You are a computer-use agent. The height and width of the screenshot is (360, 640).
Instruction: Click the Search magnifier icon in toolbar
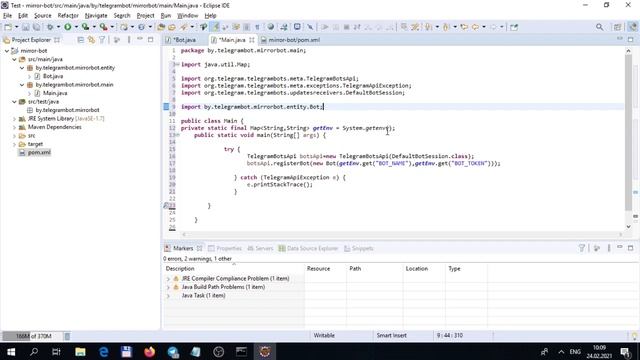point(599,27)
